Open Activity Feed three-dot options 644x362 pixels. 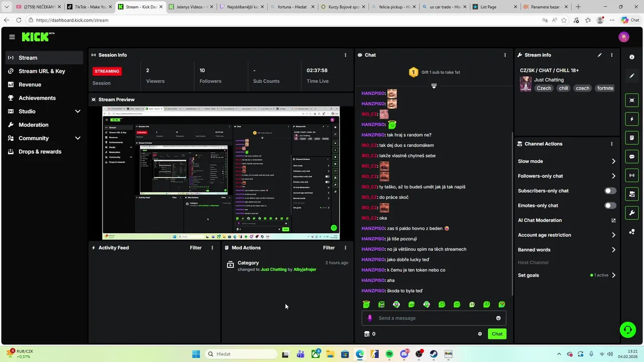coord(212,248)
